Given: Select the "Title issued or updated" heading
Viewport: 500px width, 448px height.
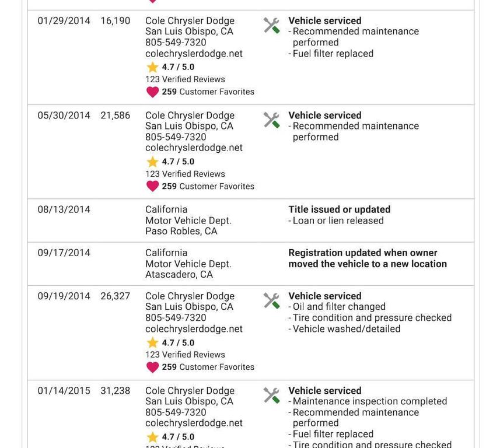Looking at the screenshot, I should tap(339, 209).
